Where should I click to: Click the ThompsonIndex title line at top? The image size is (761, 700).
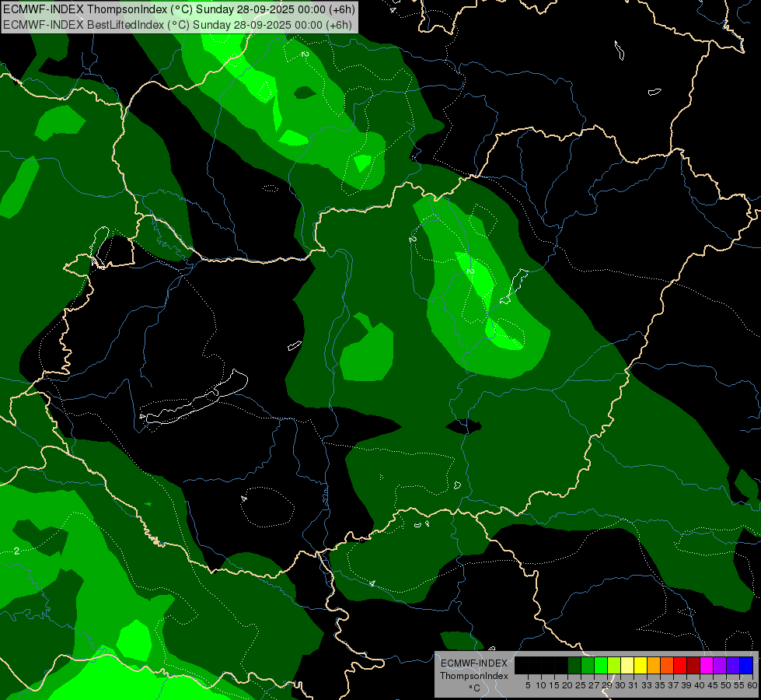point(179,9)
